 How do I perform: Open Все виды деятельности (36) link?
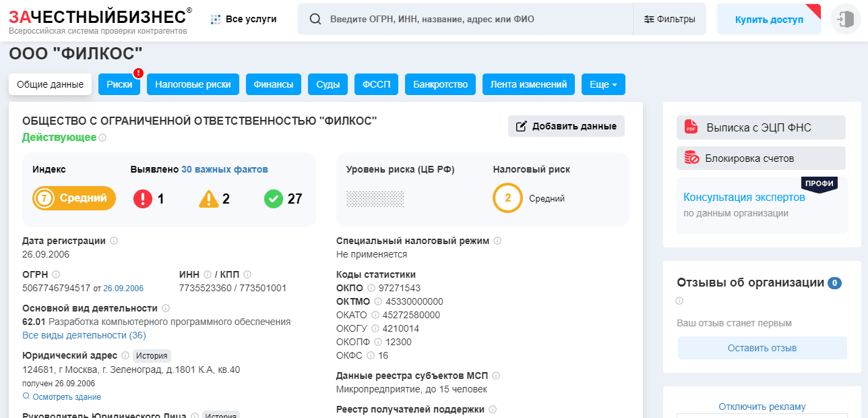(x=84, y=335)
